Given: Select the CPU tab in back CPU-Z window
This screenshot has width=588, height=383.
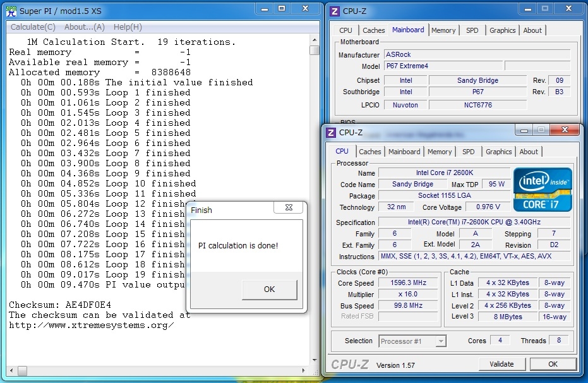Looking at the screenshot, I should (x=345, y=30).
